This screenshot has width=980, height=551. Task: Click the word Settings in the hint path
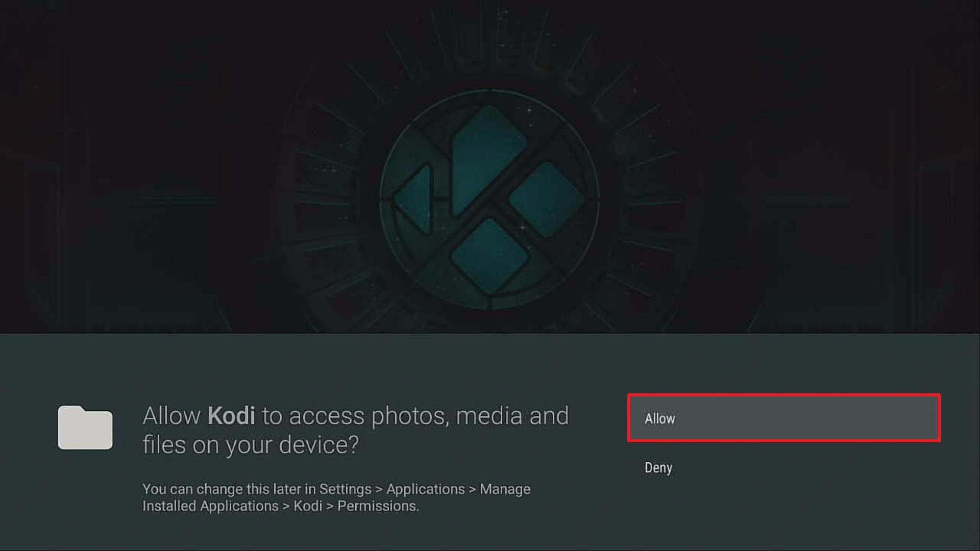coord(346,489)
